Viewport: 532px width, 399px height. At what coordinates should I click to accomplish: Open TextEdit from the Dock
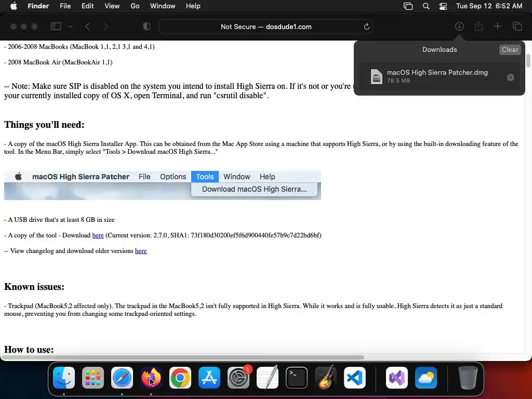tap(268, 378)
